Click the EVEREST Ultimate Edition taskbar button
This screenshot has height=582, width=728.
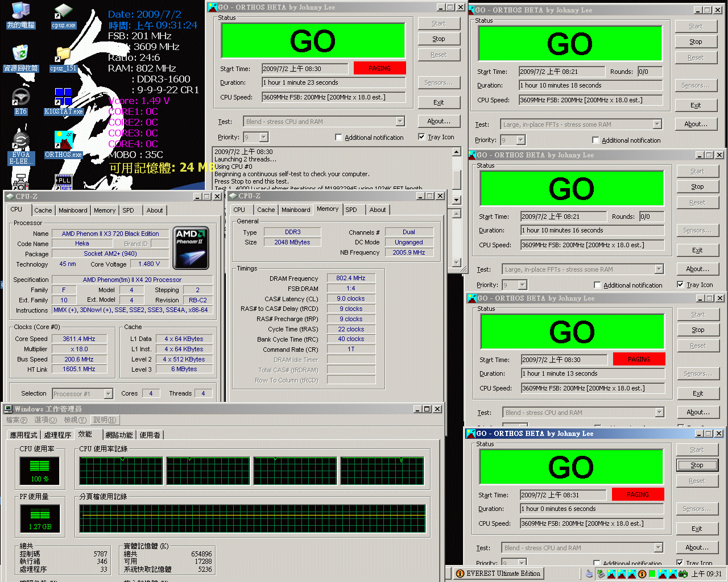coord(499,574)
